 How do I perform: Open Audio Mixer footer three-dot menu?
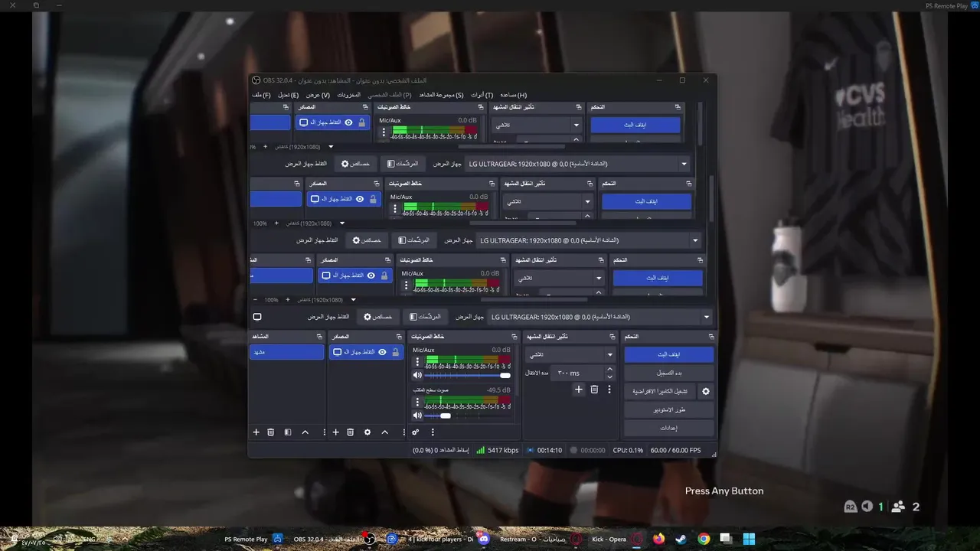pyautogui.click(x=433, y=432)
